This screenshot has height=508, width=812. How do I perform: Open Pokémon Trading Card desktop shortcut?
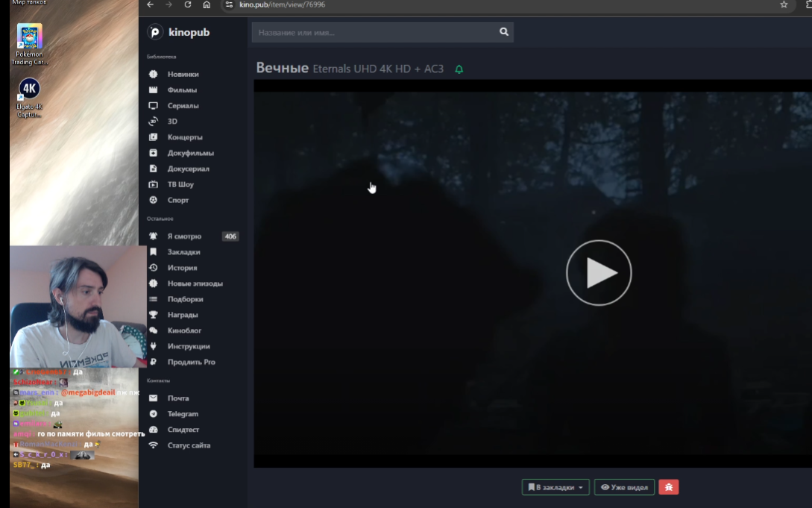tap(30, 44)
